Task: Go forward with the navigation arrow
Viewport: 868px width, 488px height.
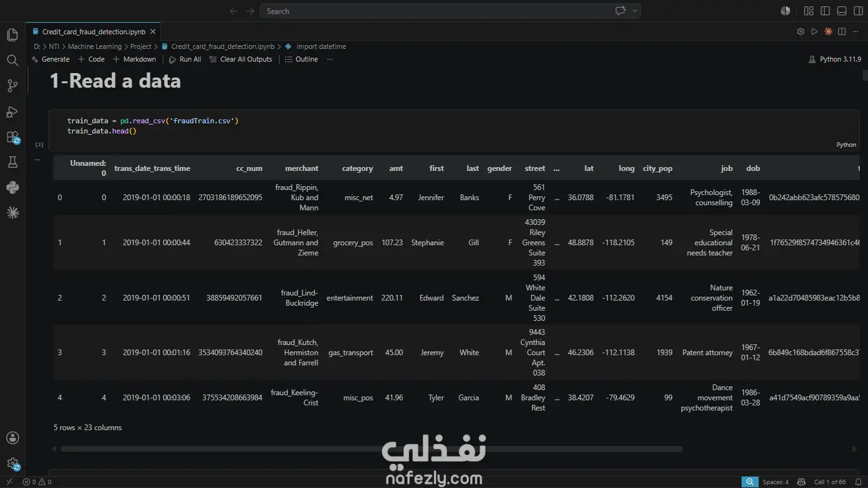Action: click(x=250, y=11)
